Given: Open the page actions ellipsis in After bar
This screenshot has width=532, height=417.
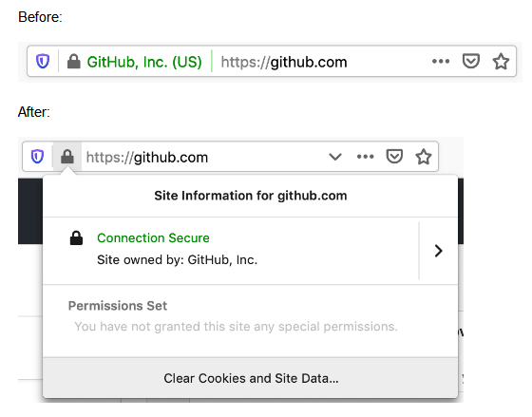Looking at the screenshot, I should tap(365, 157).
